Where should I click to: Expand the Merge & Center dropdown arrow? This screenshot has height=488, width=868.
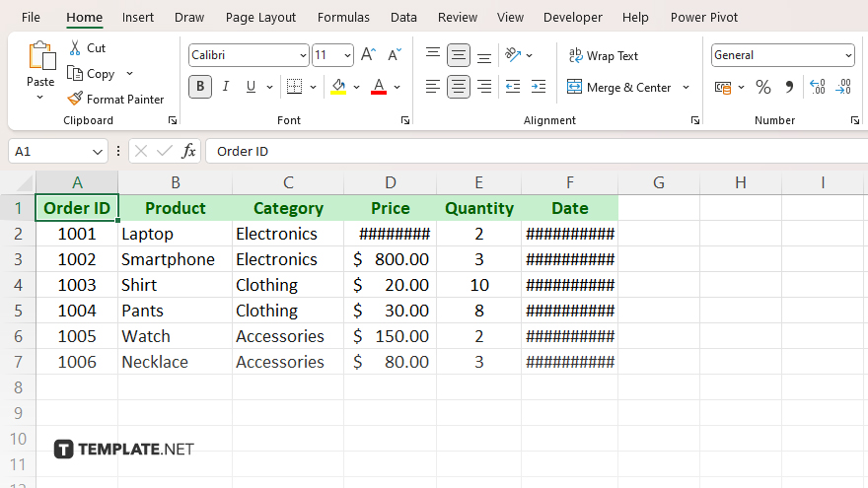[x=686, y=88]
